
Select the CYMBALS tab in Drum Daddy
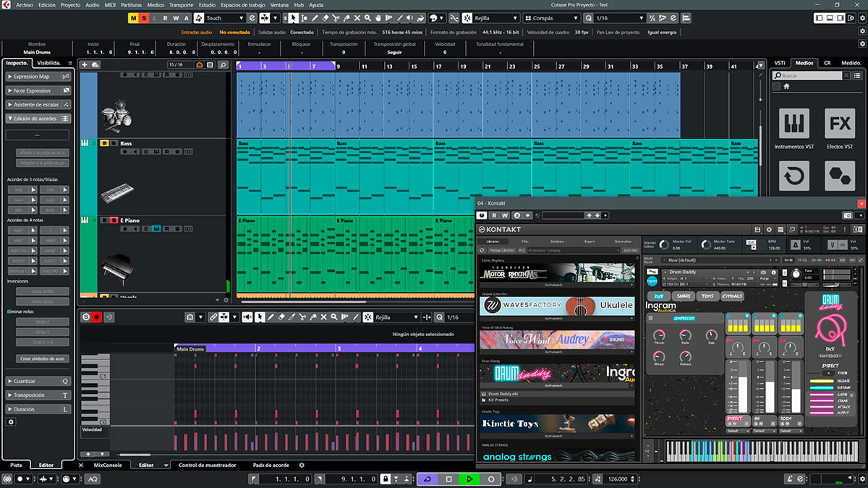[732, 296]
